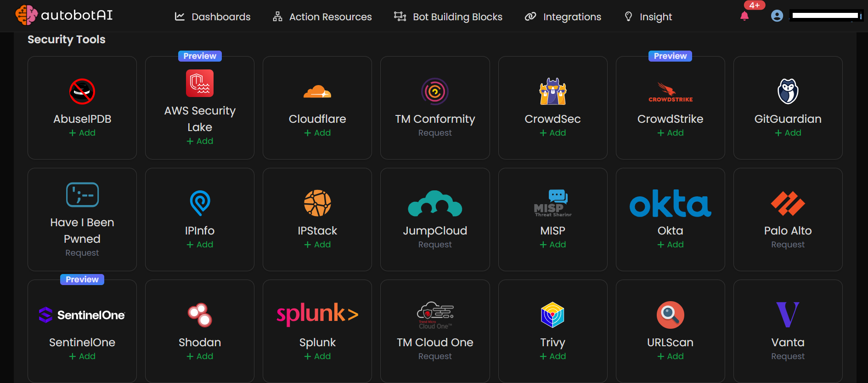Click Preview badge above AWS Security Lake

200,56
